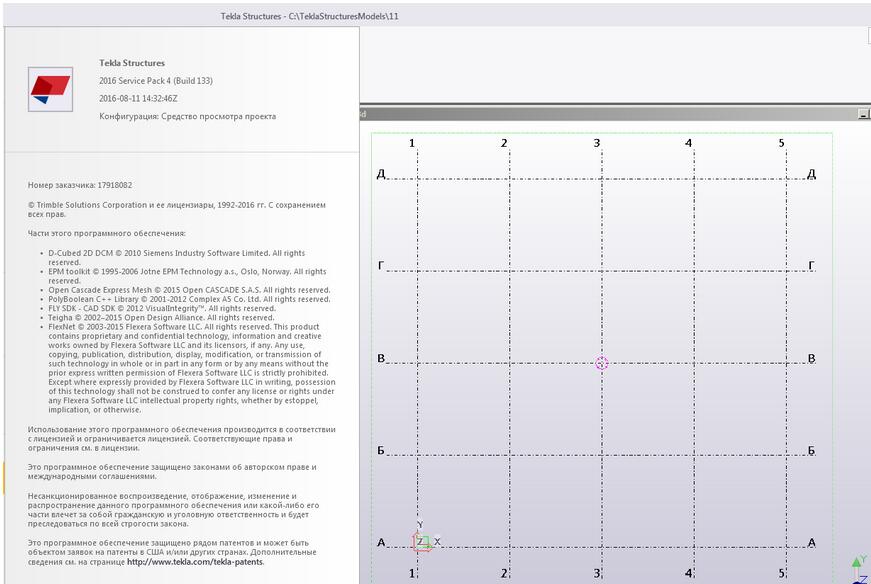Click the window title 'Tekla Structures - C:\TeklaStructuresModels\11'
The width and height of the screenshot is (871, 584).
tap(309, 16)
